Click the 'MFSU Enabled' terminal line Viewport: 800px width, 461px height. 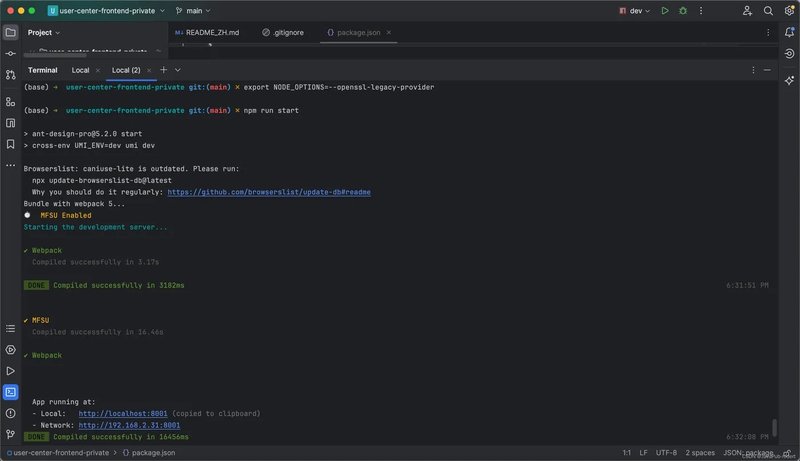click(x=66, y=216)
